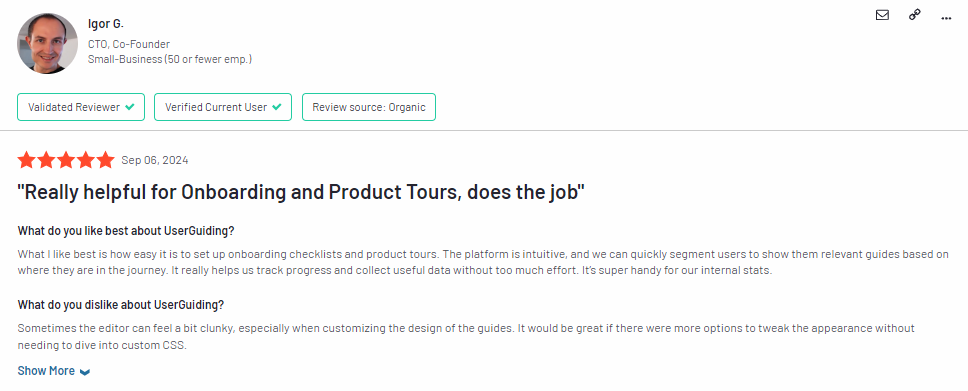Copy review link via chain icon
The image size is (968, 391).
point(915,15)
